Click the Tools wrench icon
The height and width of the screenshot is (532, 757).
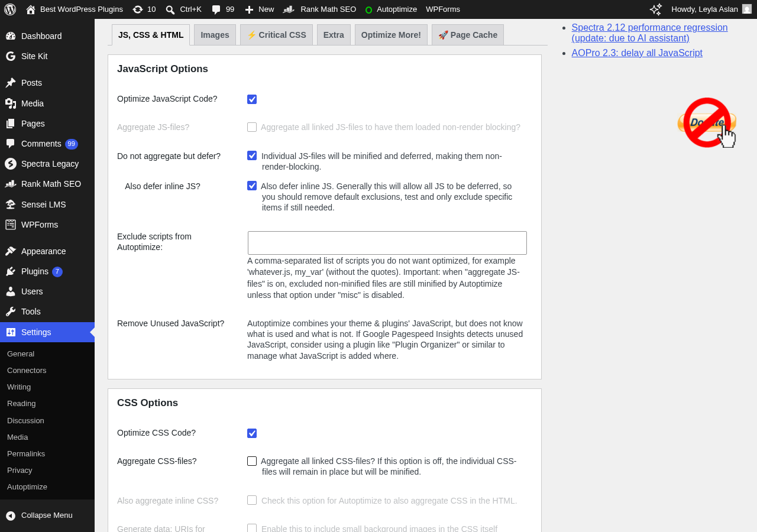pyautogui.click(x=11, y=312)
